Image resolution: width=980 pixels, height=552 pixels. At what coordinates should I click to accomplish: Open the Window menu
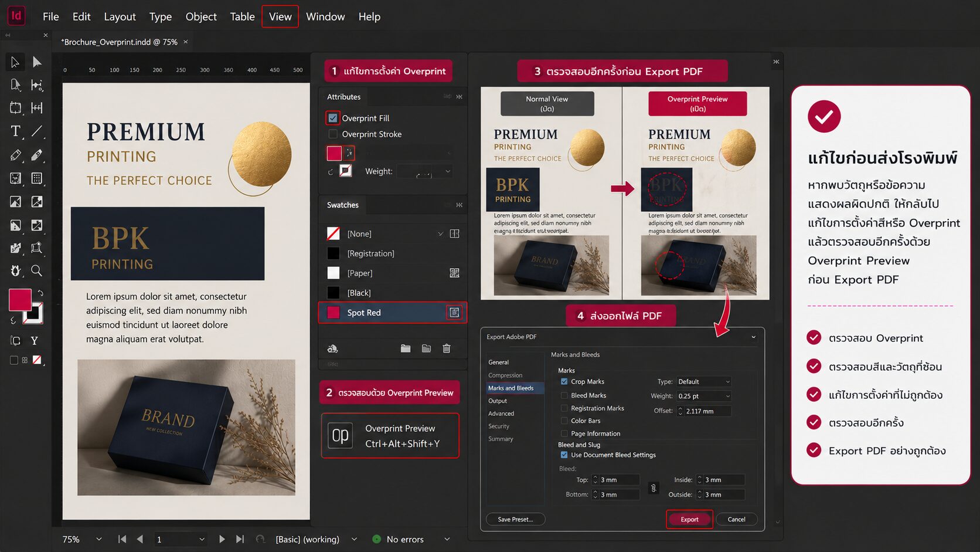pos(325,16)
